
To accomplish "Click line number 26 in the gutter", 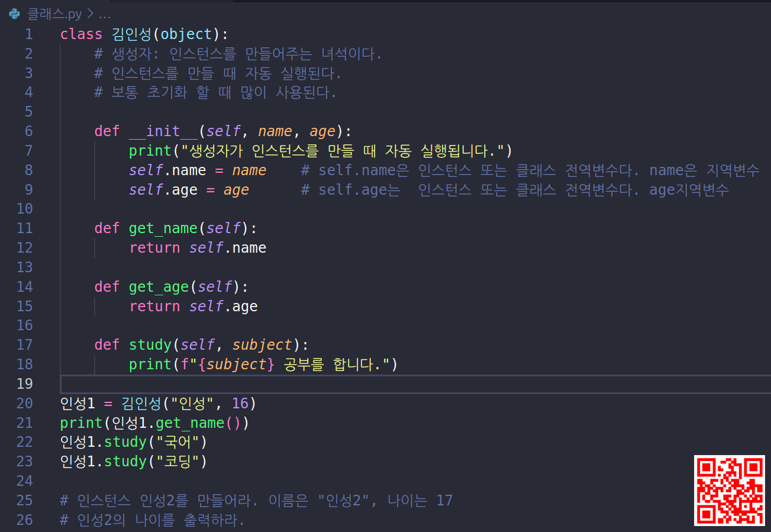I will pos(25,520).
